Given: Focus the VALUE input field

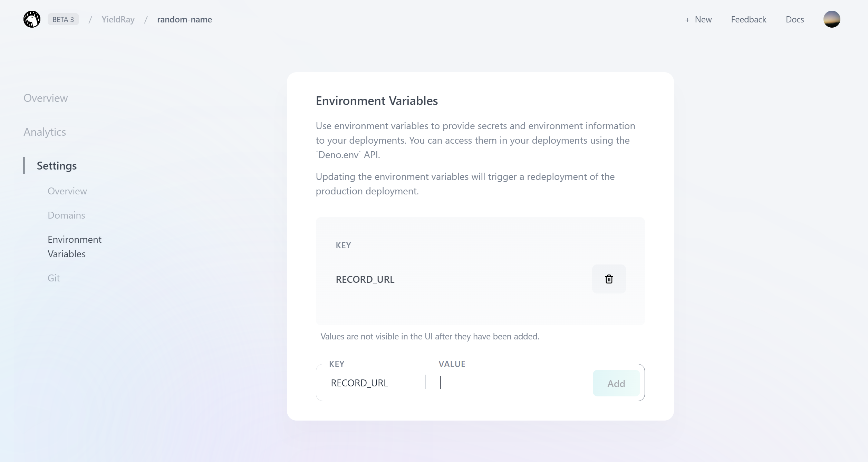Looking at the screenshot, I should tap(511, 383).
